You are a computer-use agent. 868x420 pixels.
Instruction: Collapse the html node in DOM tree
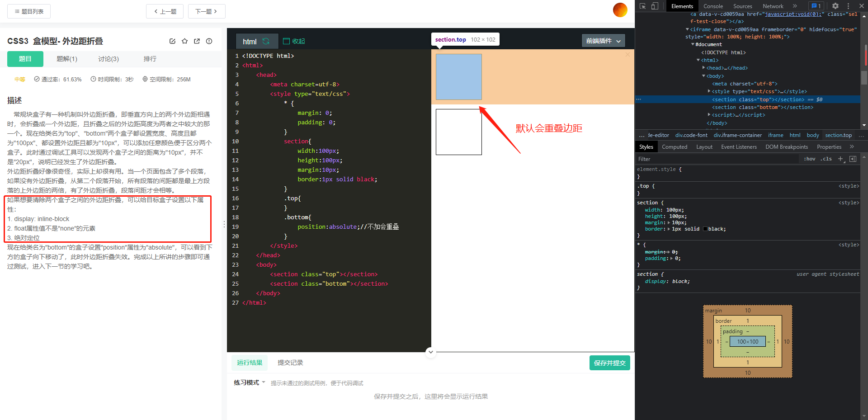coord(698,60)
